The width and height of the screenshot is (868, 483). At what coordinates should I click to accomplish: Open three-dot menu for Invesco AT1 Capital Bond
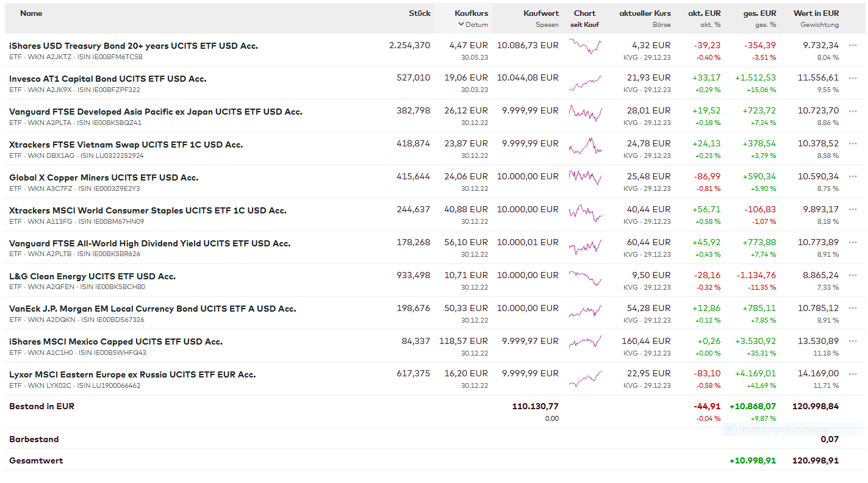click(853, 78)
